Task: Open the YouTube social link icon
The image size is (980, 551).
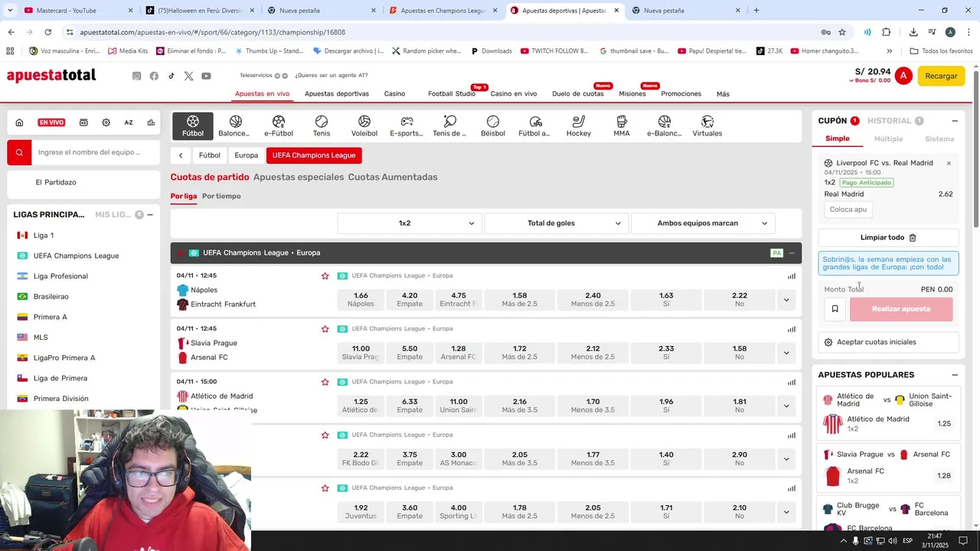Action: pos(206,76)
